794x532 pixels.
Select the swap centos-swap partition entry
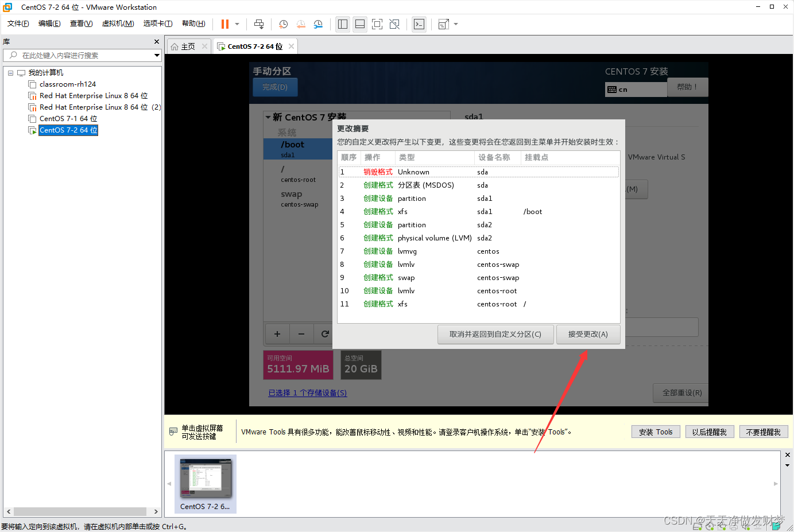(x=298, y=199)
